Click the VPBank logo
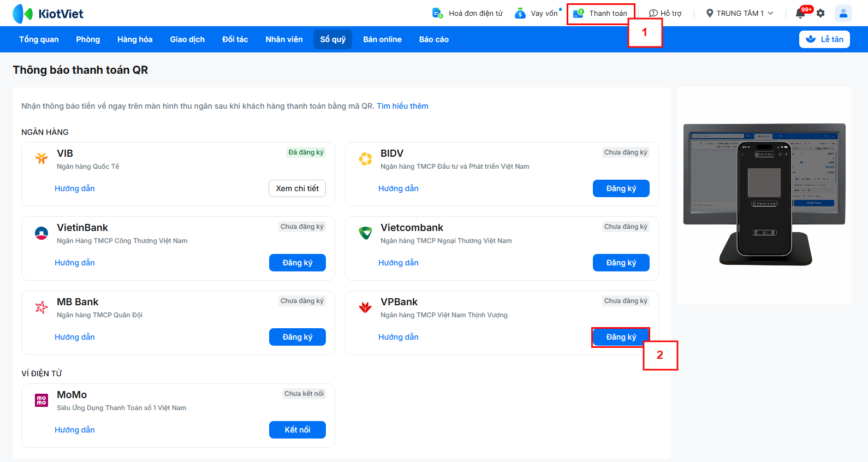Screen dimensions: 868x462 coord(365,307)
